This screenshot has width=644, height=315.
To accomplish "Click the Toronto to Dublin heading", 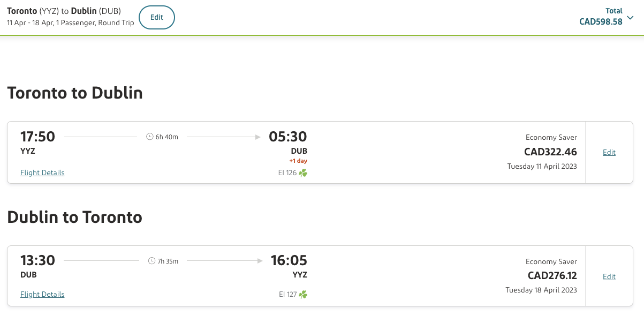I will tap(75, 93).
